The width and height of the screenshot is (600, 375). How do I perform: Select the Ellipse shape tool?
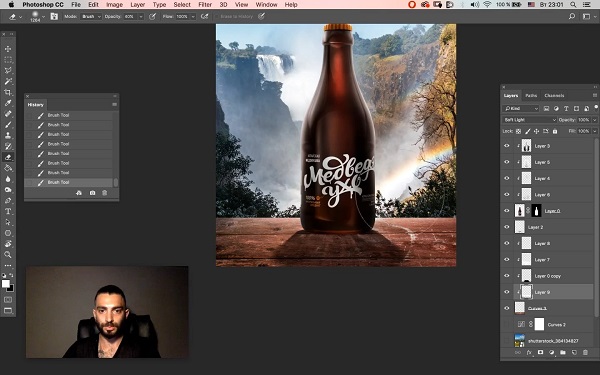pyautogui.click(x=8, y=233)
